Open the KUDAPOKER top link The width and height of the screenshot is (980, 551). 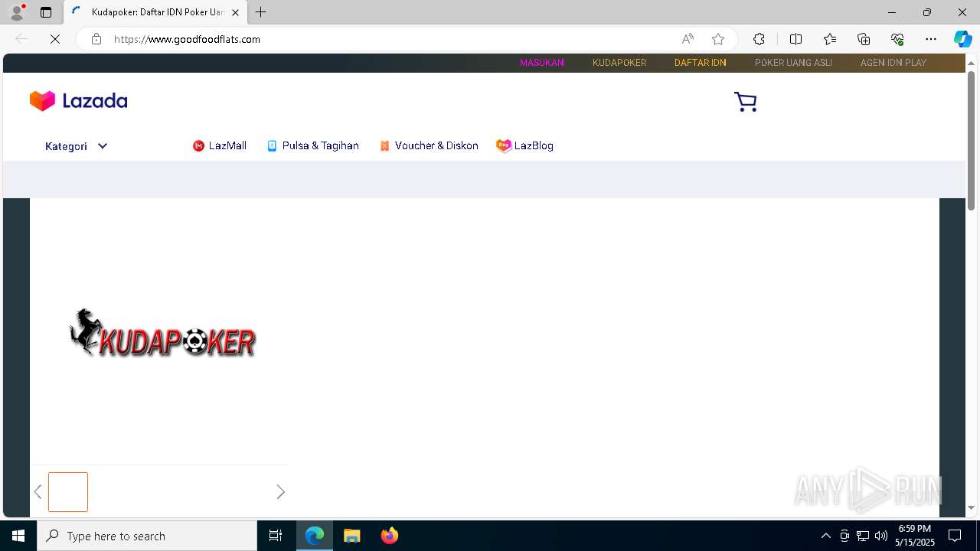point(619,63)
